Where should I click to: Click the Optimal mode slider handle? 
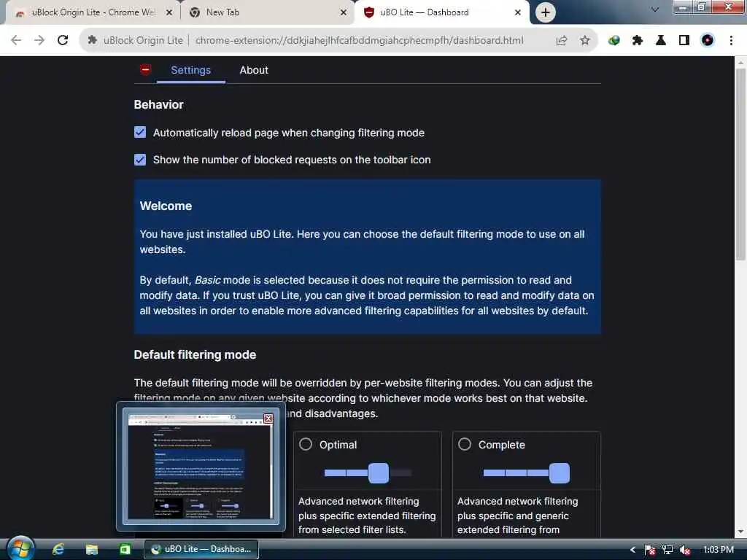[x=379, y=472]
